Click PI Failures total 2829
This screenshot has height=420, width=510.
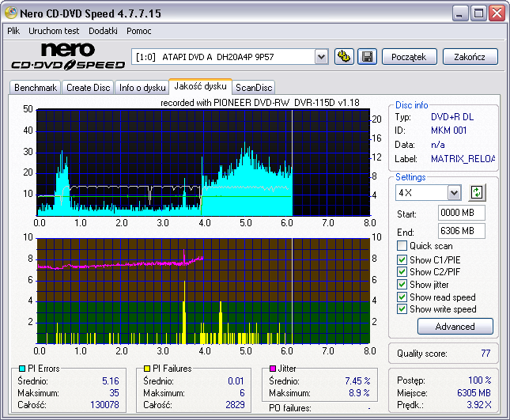pyautogui.click(x=235, y=405)
